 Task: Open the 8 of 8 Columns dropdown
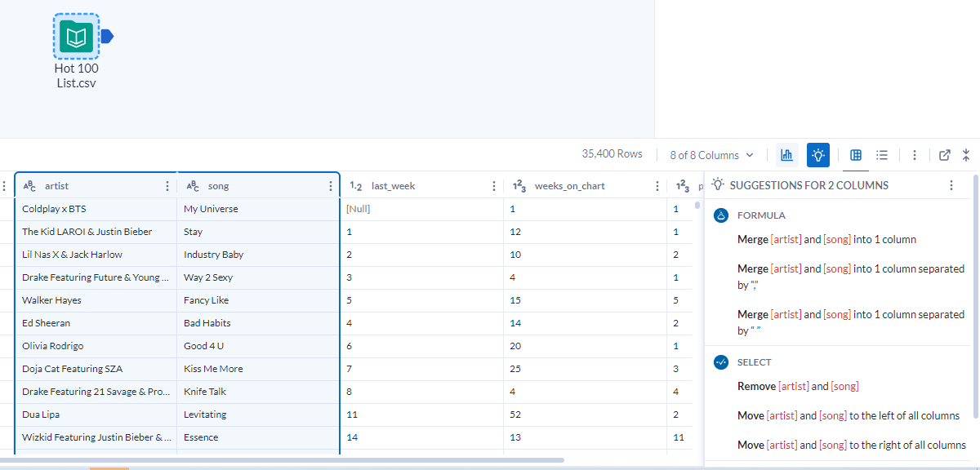tap(710, 154)
